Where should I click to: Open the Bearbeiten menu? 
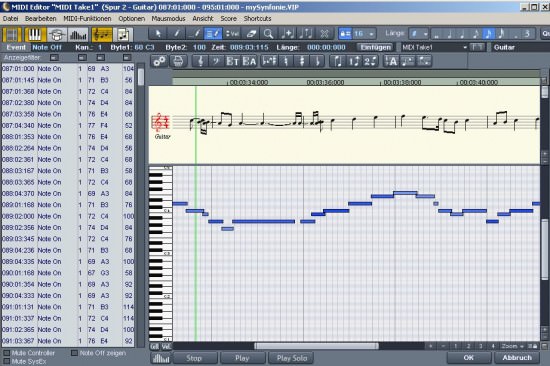40,19
